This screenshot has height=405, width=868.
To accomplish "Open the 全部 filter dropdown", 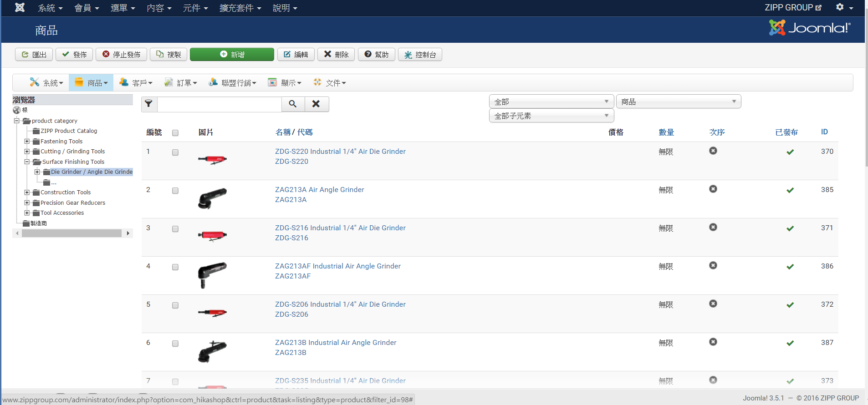I will (551, 101).
